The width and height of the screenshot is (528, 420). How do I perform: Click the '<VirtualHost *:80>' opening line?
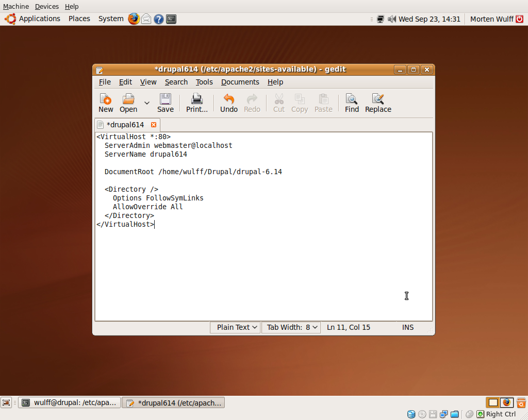(x=134, y=137)
